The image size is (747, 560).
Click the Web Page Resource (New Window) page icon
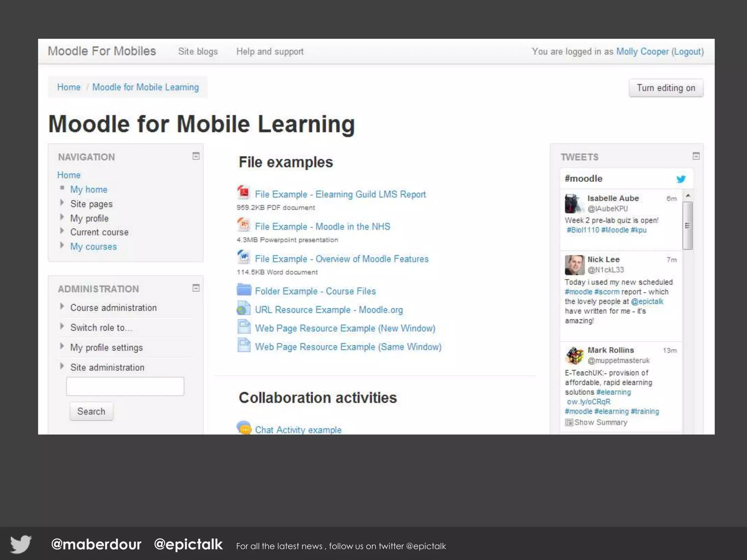tap(244, 327)
